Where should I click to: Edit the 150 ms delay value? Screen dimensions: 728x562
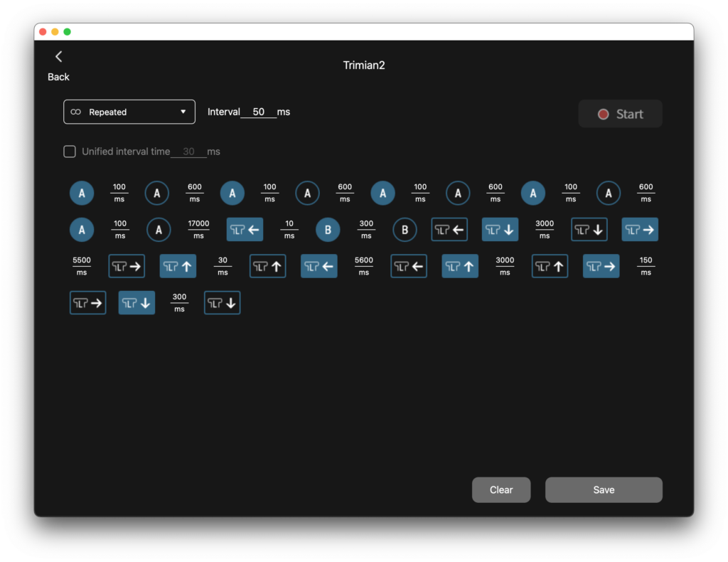click(x=646, y=261)
